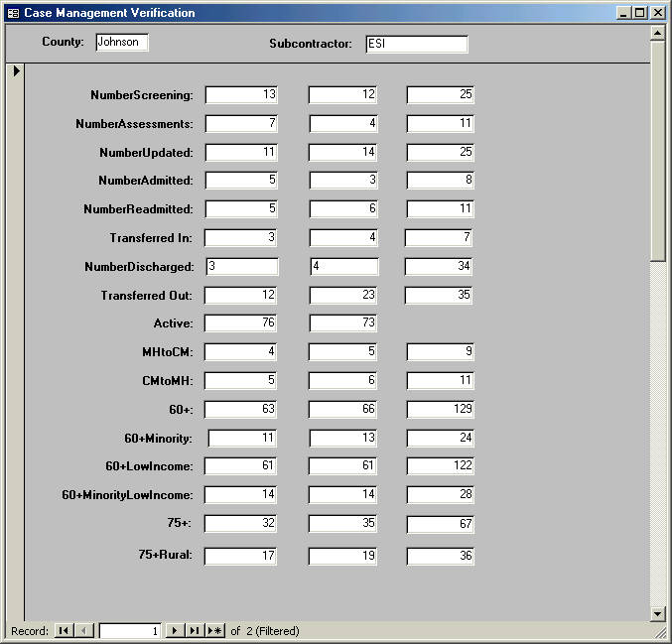Minimize the Case Management Verification window
Viewport: 672px width, 644px height.
pos(623,13)
